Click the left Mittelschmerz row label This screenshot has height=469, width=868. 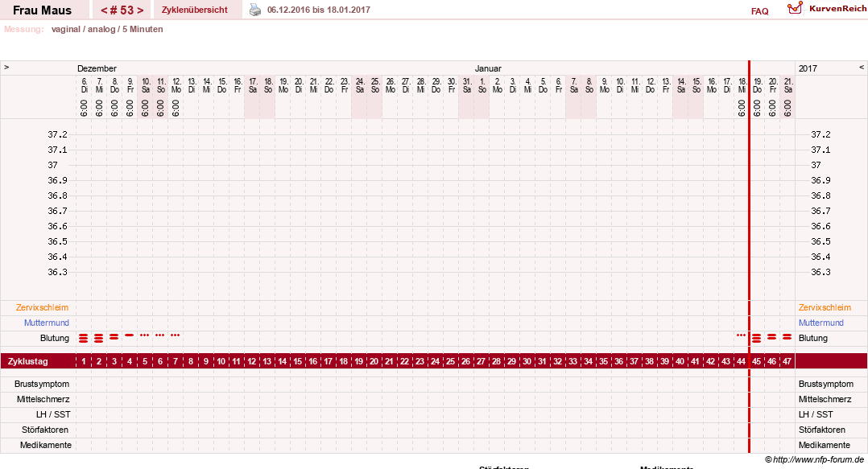(x=43, y=399)
